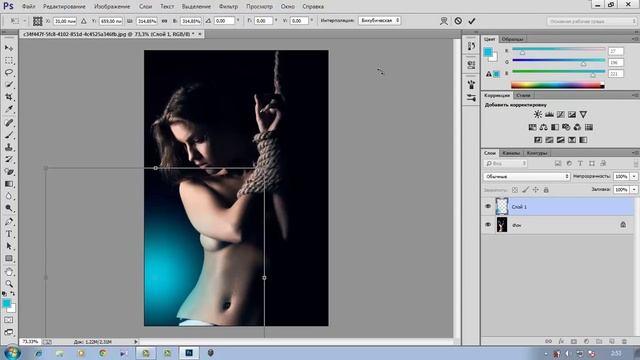
Task: Add Brightness/Contrast adjustment
Action: (538, 115)
